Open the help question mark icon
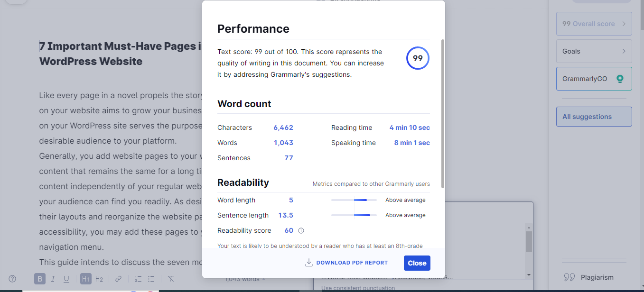This screenshot has width=644, height=292. tap(13, 279)
